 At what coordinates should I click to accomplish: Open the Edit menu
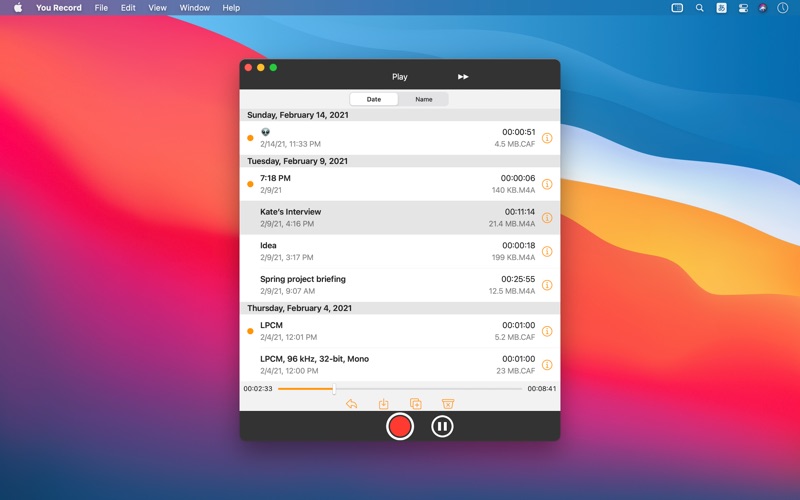[x=128, y=8]
